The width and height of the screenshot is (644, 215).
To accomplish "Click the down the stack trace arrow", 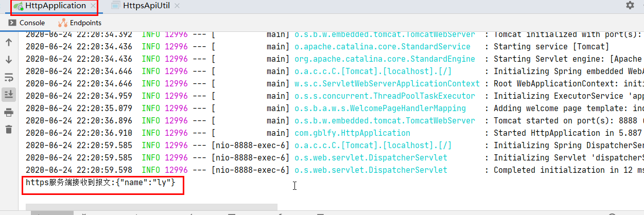I will coord(8,60).
